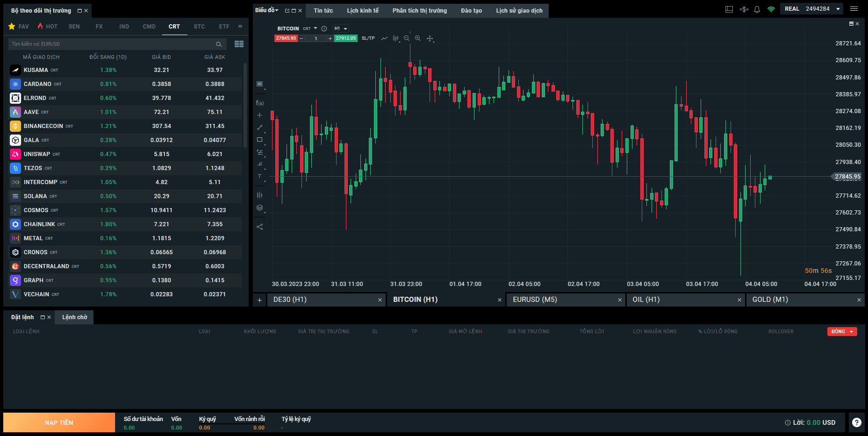This screenshot has width=868, height=436.
Task: Focus the symbol search field
Action: click(x=117, y=44)
